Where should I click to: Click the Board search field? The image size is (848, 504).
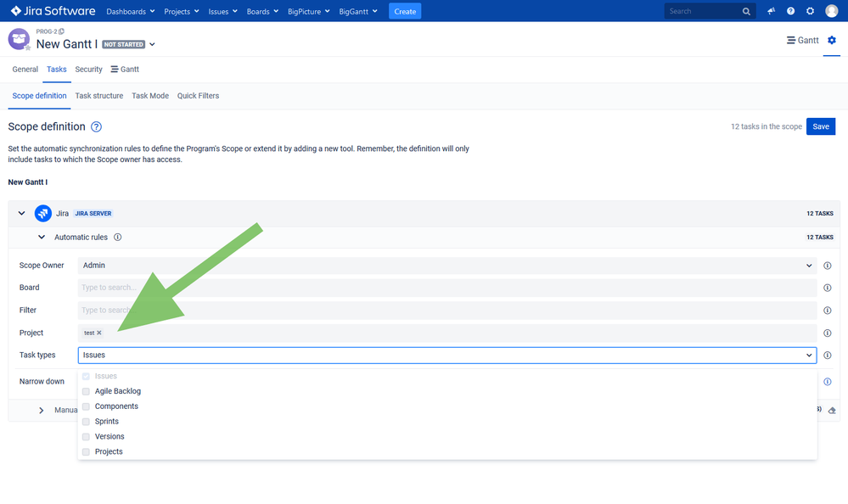point(447,288)
